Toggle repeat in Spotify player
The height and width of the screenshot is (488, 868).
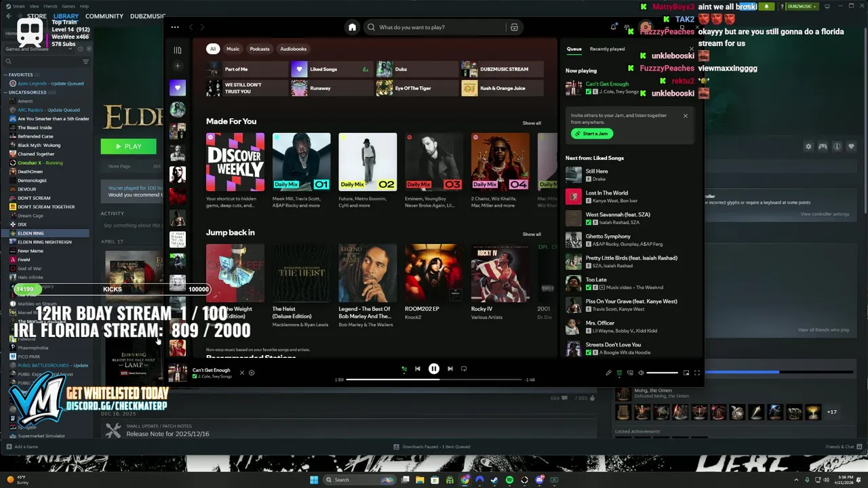[464, 369]
